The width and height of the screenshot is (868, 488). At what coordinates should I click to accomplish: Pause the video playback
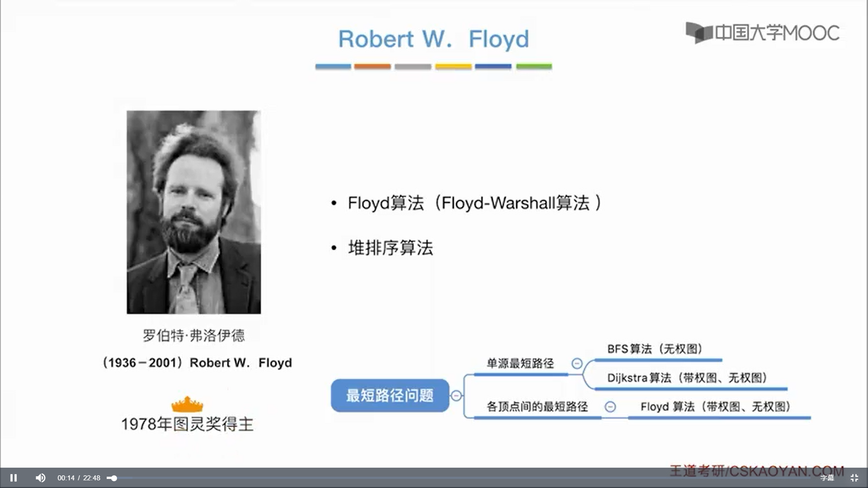click(x=14, y=478)
